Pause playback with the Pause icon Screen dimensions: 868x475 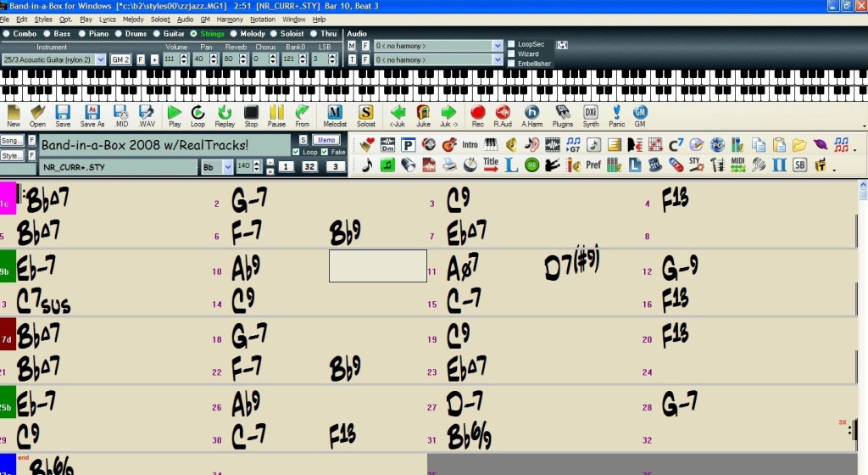[276, 115]
